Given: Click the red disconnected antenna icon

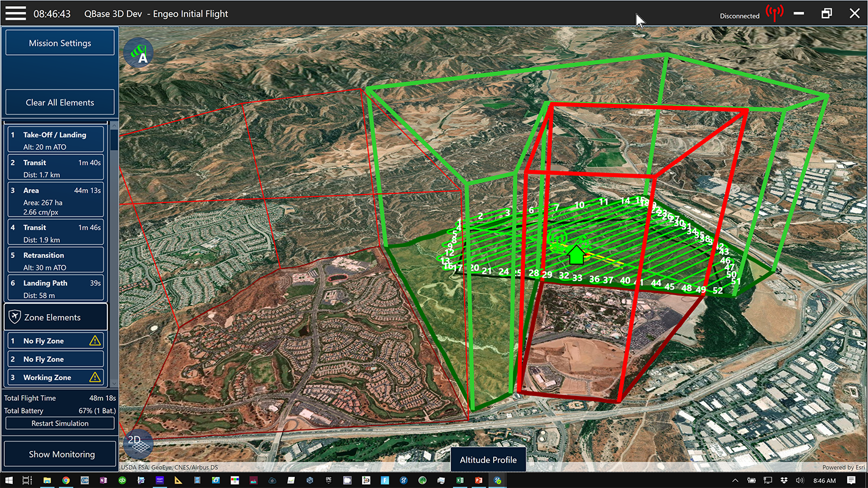Looking at the screenshot, I should point(775,13).
